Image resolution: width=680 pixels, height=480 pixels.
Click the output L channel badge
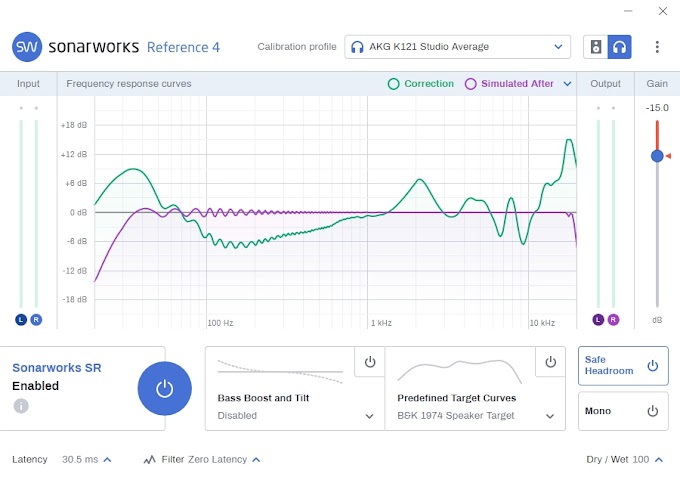coord(598,320)
